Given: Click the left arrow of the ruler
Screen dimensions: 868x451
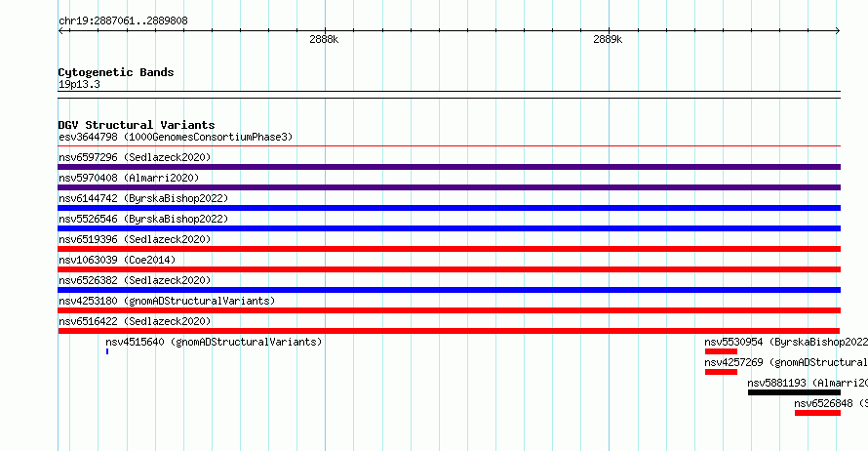Looking at the screenshot, I should 61,30.
